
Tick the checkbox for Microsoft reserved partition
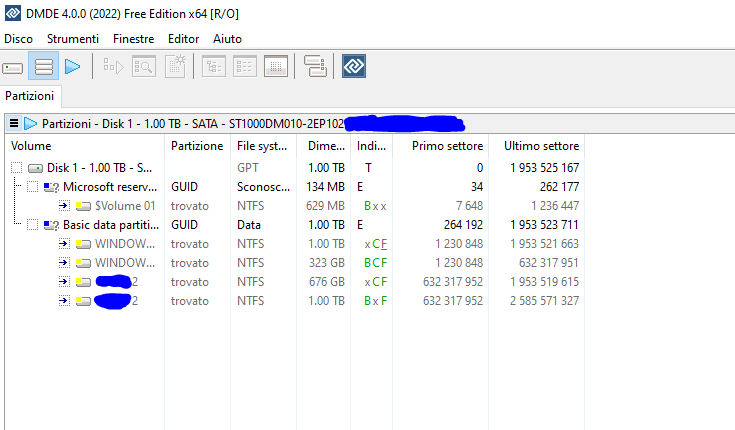[x=32, y=187]
